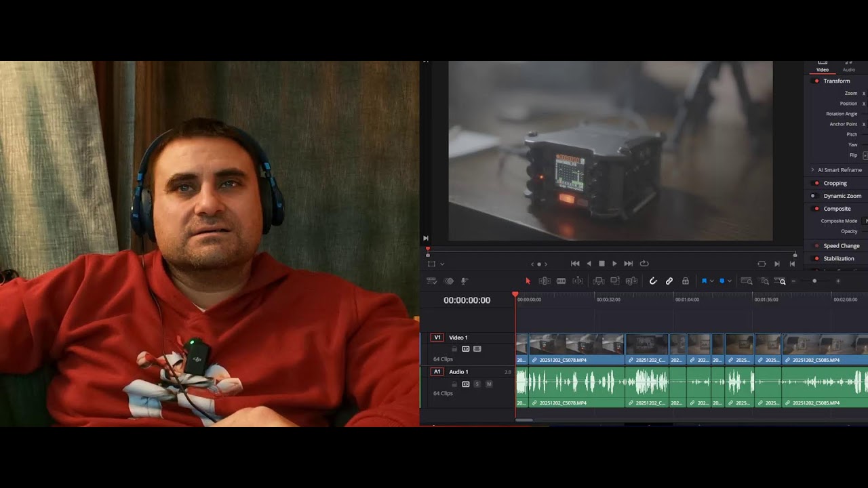Select video clip 20251202_C5085.MP4
This screenshot has width=868, height=488.
[825, 348]
